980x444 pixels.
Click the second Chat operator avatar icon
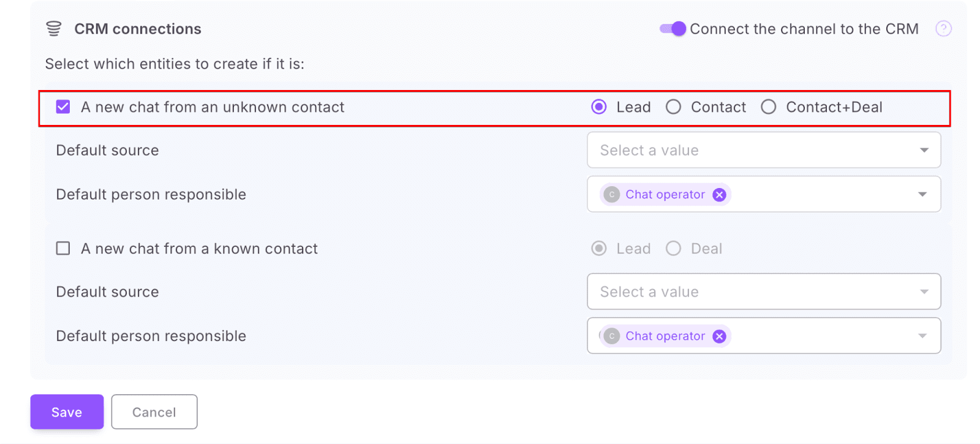(x=611, y=336)
